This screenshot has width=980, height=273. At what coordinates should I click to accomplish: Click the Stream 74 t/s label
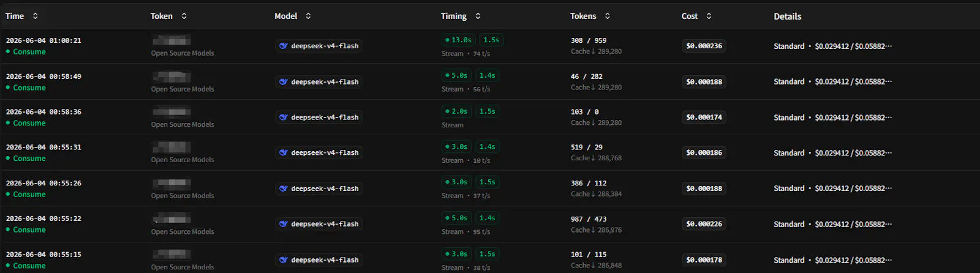click(466, 54)
